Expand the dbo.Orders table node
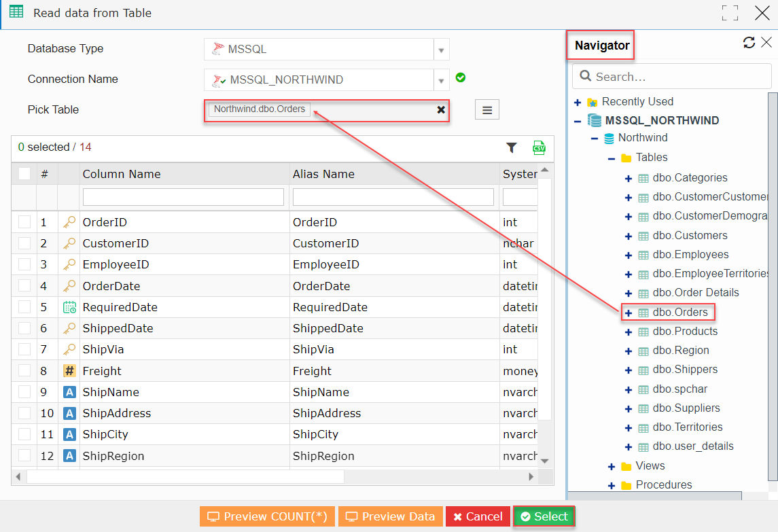The image size is (778, 532). pyautogui.click(x=628, y=313)
